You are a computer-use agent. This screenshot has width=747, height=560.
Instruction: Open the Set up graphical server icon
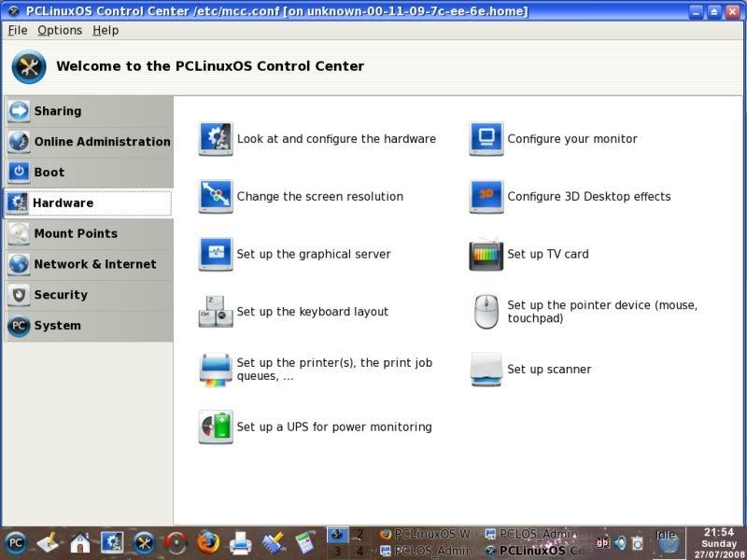tap(216, 254)
